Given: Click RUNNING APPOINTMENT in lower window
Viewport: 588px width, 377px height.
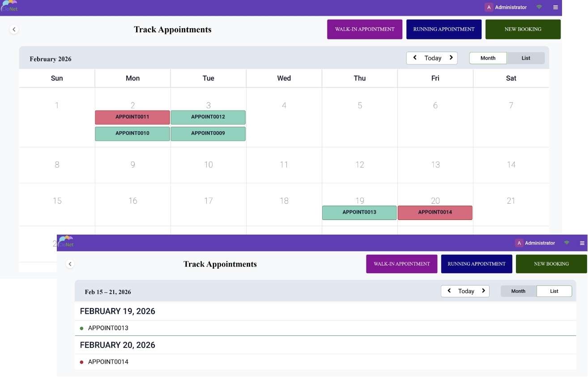Looking at the screenshot, I should 477,264.
